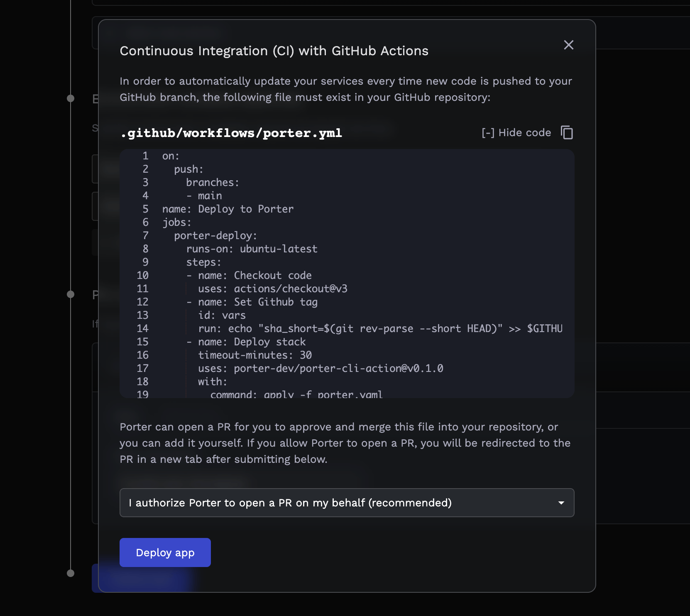Click the paragraph about Porter opening a PR

[345, 443]
